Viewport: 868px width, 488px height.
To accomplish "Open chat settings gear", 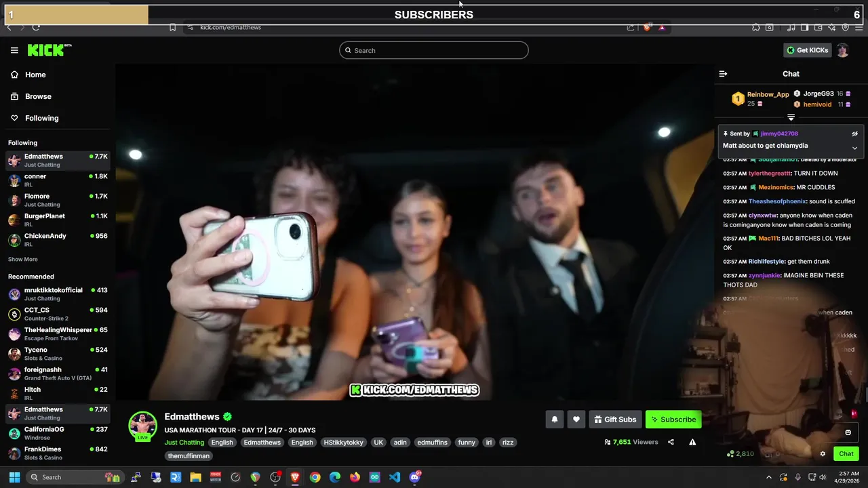I will 823,454.
